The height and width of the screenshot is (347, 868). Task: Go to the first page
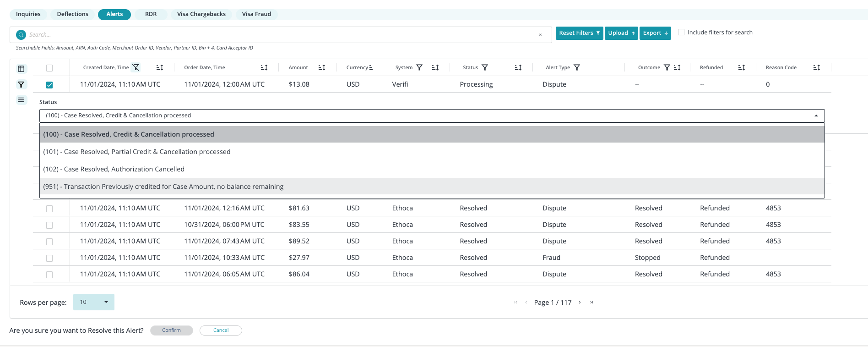[x=516, y=302]
